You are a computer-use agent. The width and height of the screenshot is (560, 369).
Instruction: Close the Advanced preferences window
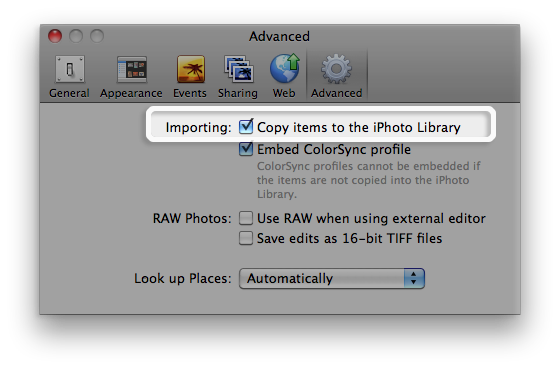click(x=55, y=36)
